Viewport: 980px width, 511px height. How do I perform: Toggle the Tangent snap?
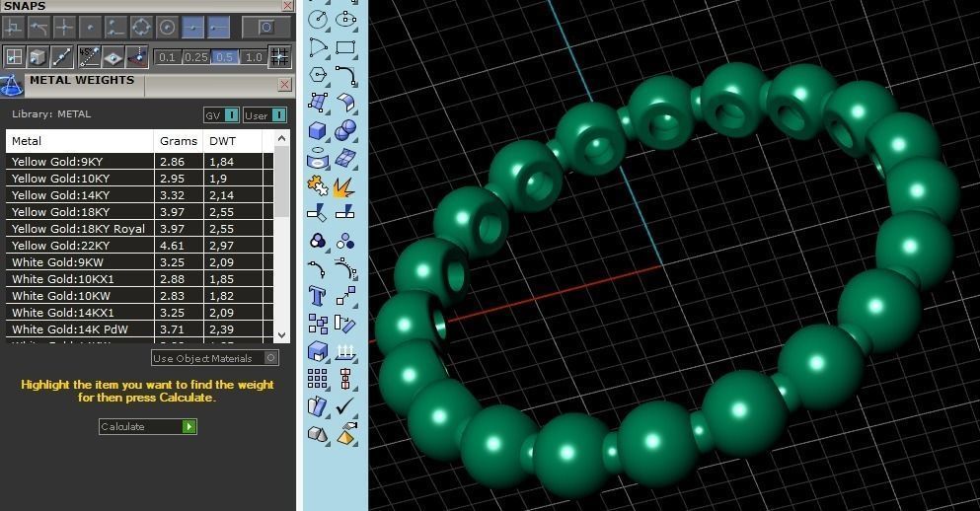pyautogui.click(x=38, y=28)
